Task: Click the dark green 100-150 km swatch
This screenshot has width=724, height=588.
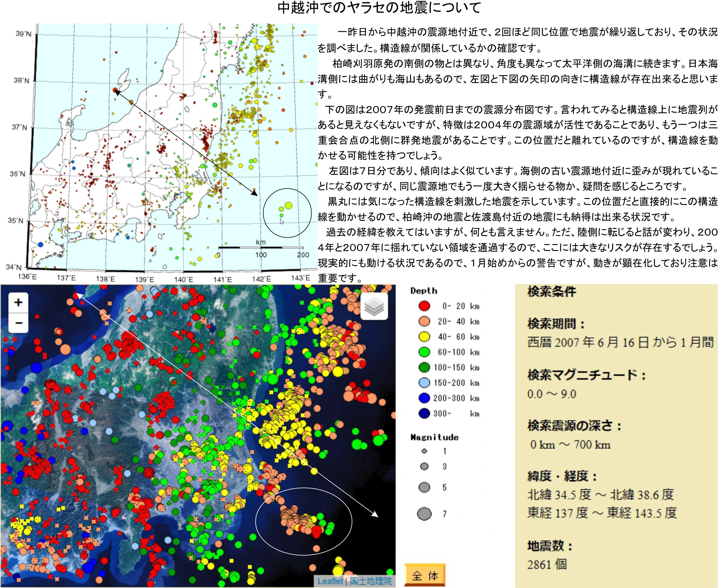Action: click(424, 367)
